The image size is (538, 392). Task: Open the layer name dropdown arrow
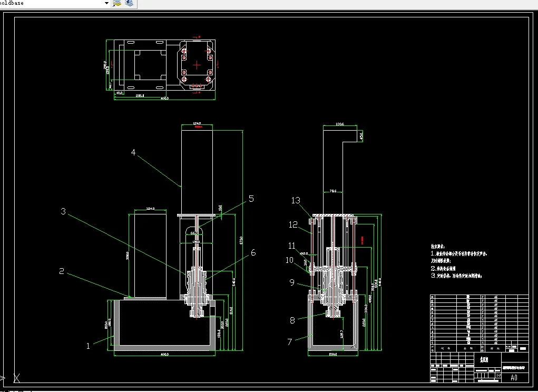(x=106, y=3)
